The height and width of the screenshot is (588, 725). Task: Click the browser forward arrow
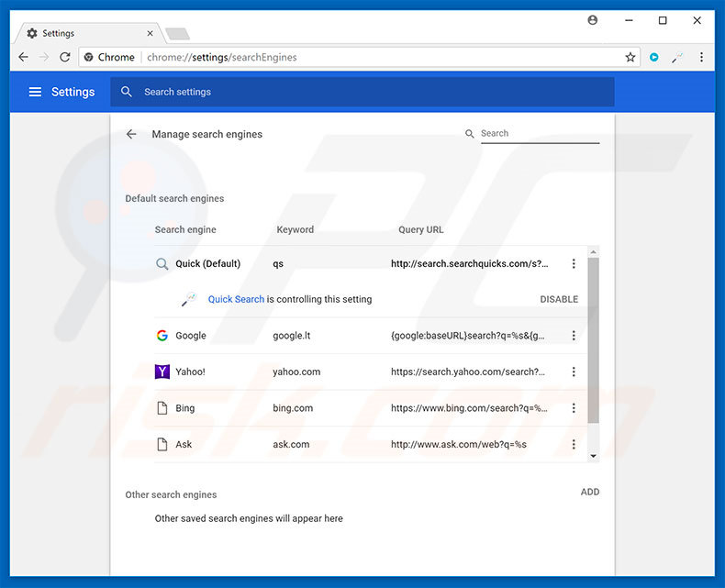point(44,57)
